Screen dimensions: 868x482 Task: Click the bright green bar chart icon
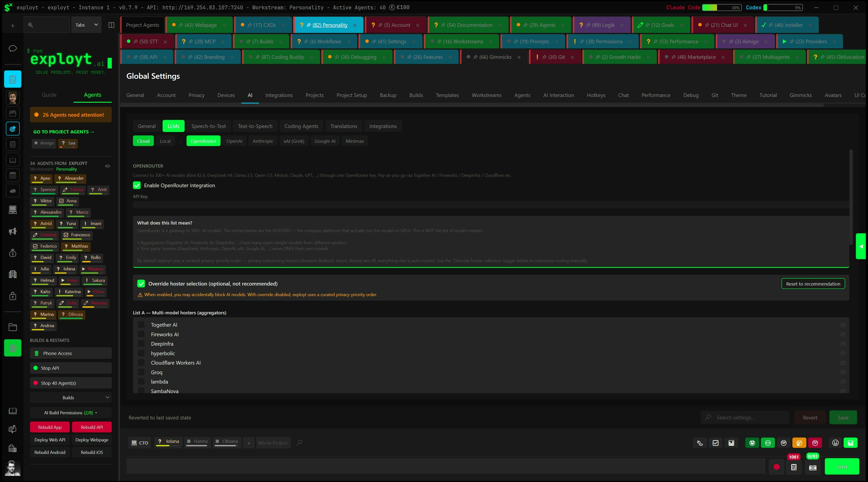point(851,443)
